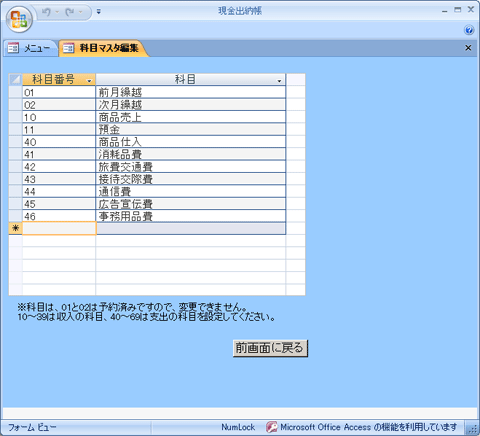This screenshot has height=436, width=480.
Task: Minimize the 現金出納帳 window
Action: [x=444, y=11]
